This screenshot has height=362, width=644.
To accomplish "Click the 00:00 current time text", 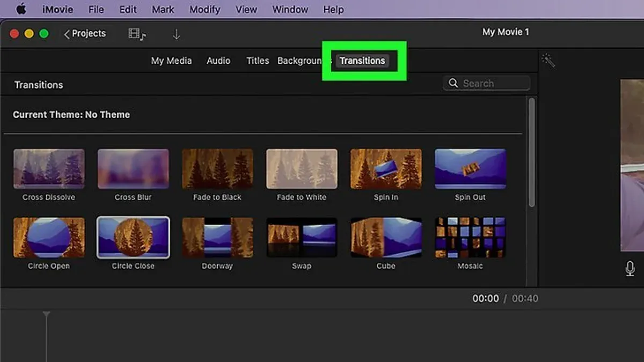I will [x=486, y=299].
